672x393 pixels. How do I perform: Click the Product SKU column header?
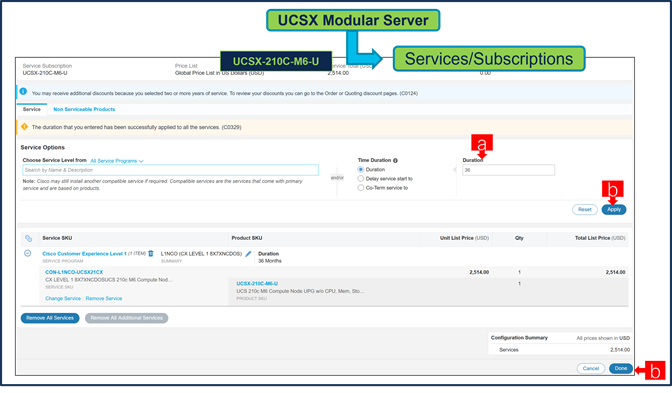click(x=247, y=238)
